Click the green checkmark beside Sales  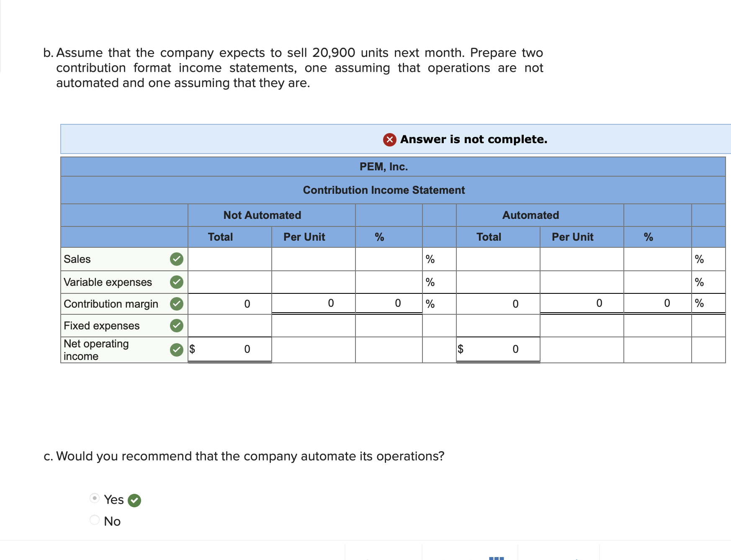coord(177,259)
